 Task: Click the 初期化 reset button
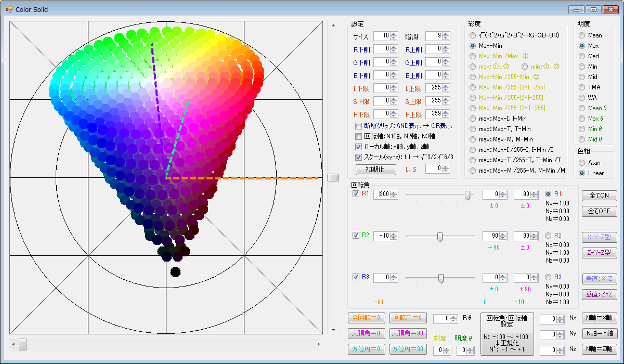pyautogui.click(x=376, y=170)
